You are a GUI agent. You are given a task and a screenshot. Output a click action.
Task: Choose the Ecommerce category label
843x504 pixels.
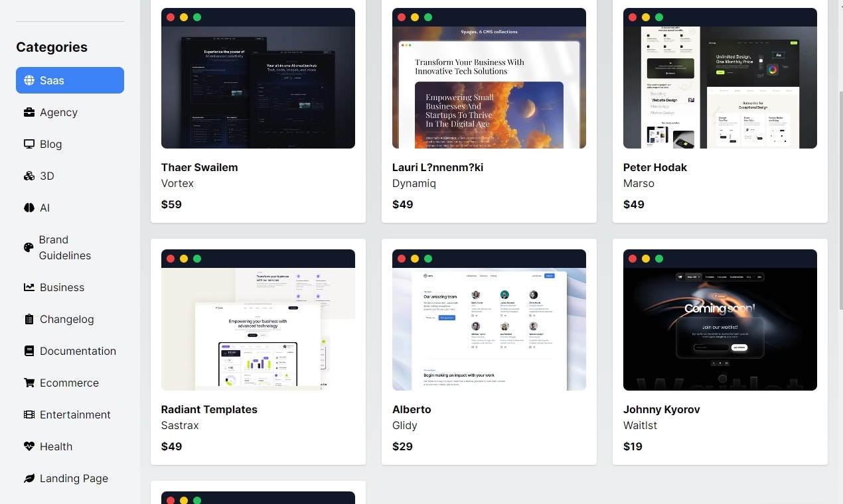click(69, 383)
